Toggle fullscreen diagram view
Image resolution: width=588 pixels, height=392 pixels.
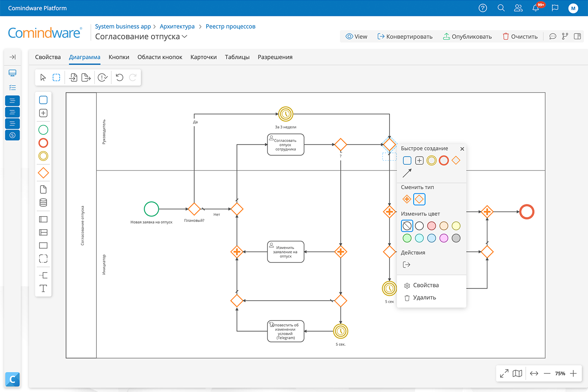[504, 374]
